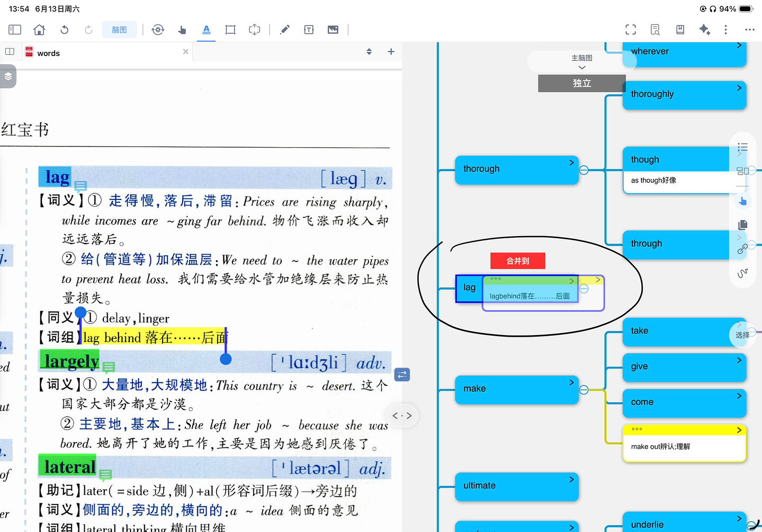Select the lasso area capture tool
This screenshot has width=762, height=532.
click(255, 30)
